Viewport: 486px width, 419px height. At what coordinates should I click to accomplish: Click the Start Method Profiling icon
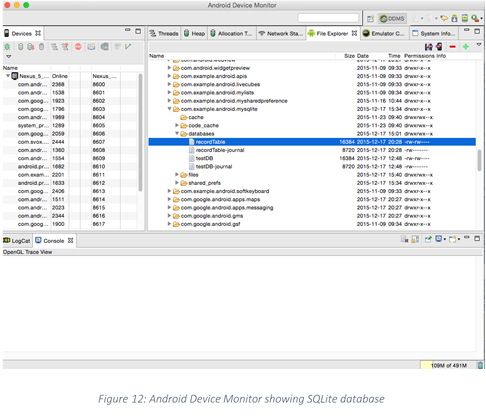point(65,47)
